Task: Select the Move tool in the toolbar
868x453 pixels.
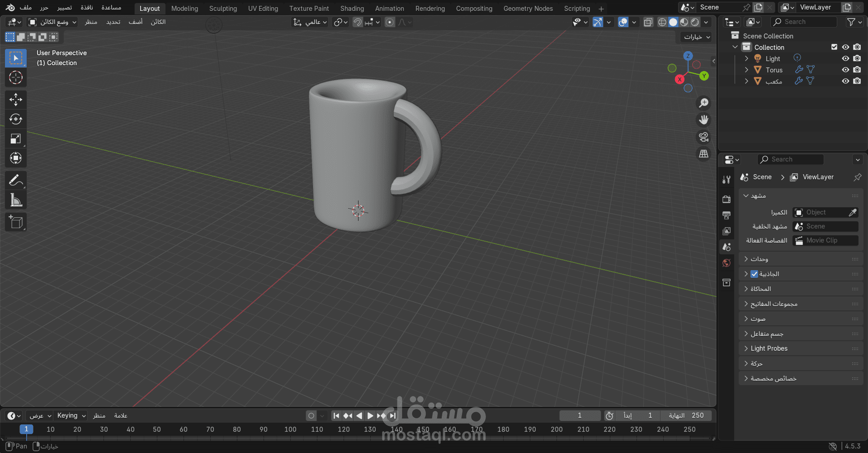Action: pos(16,99)
